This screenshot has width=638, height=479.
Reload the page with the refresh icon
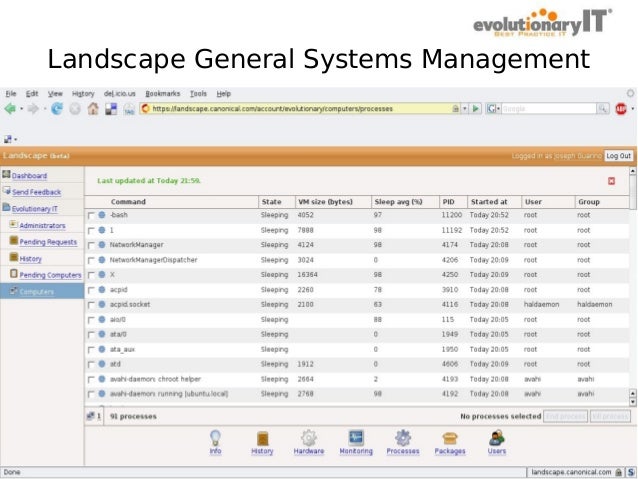pyautogui.click(x=57, y=109)
